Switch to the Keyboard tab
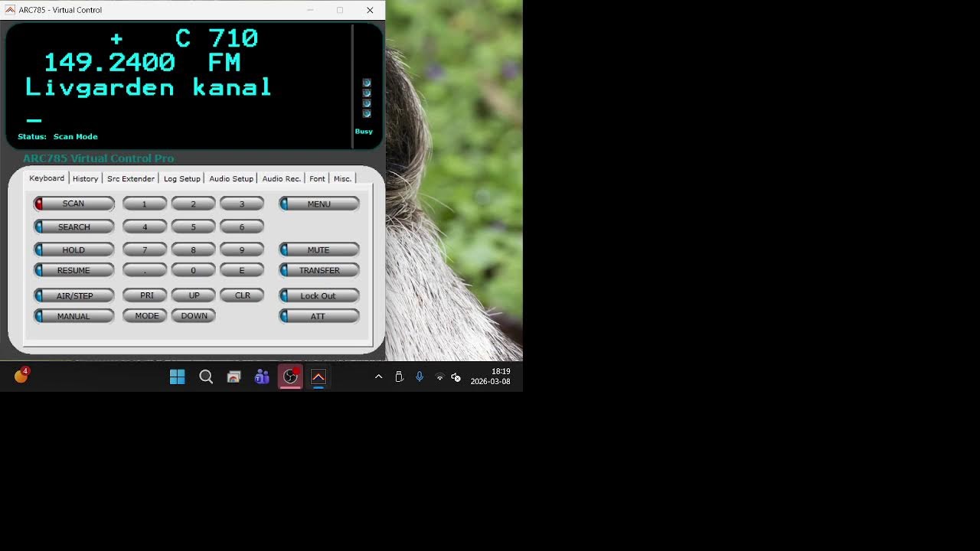 coord(47,178)
